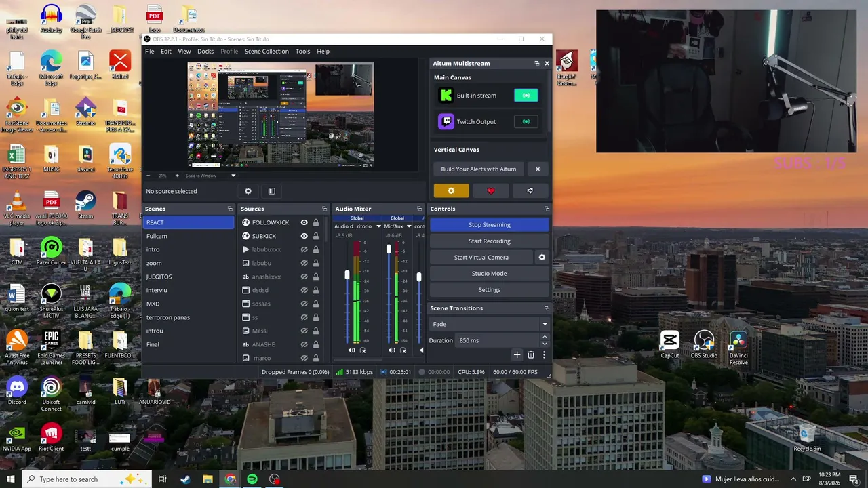Undock the Audio Mixer panel
868x488 pixels.
coord(419,209)
